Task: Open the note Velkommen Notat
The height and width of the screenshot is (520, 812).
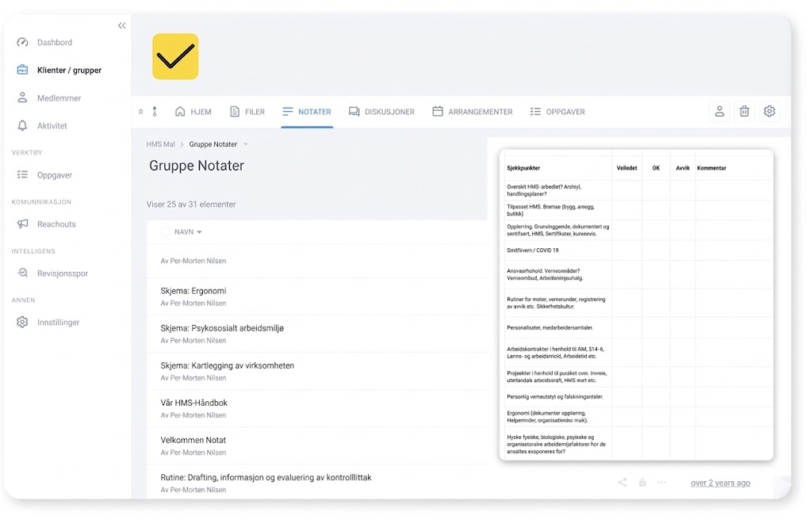Action: 193,440
